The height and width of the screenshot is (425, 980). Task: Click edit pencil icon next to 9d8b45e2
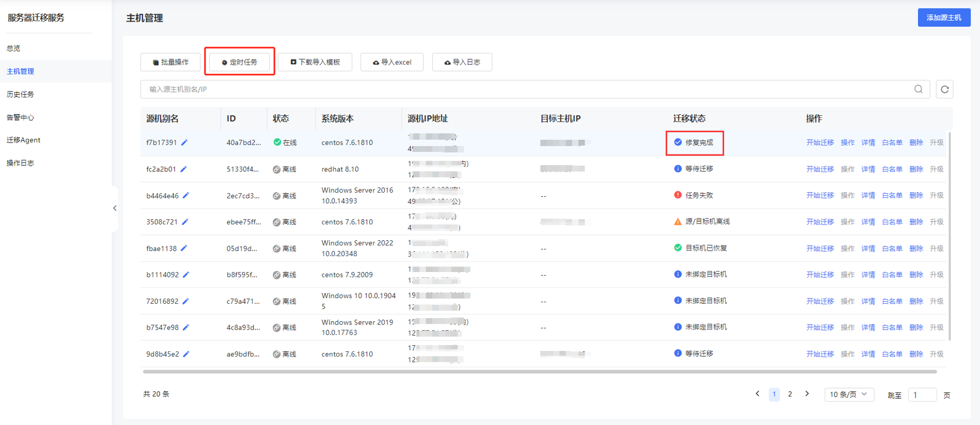click(x=186, y=354)
